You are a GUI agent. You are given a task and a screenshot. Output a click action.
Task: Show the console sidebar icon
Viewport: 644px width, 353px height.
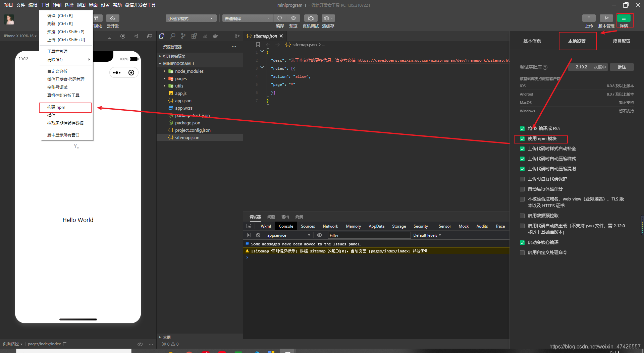click(248, 235)
